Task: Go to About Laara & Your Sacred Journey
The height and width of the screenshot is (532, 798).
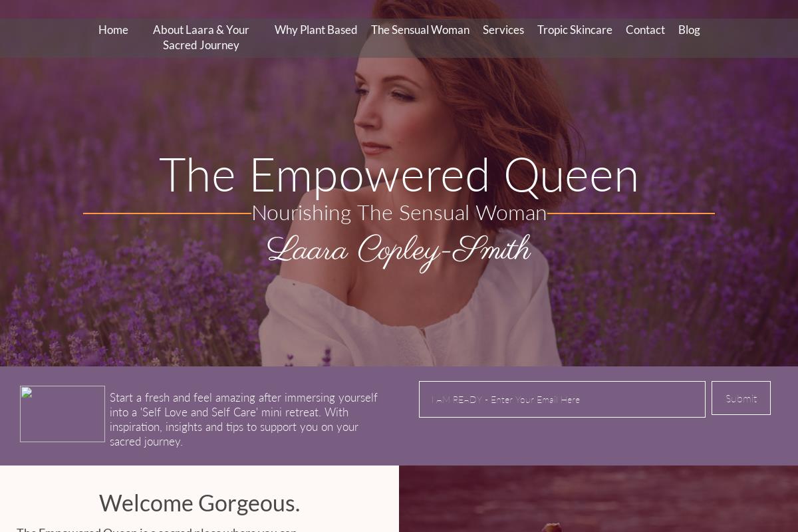Action: click(x=201, y=37)
